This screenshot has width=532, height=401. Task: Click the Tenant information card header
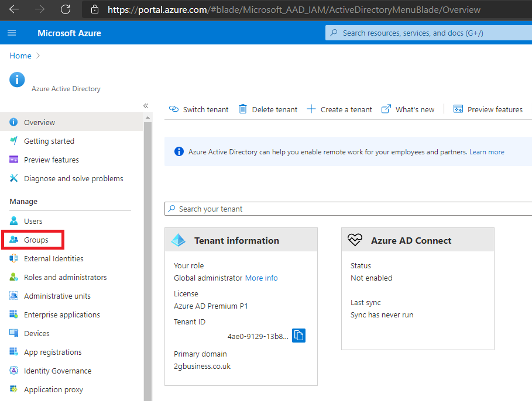(x=241, y=240)
